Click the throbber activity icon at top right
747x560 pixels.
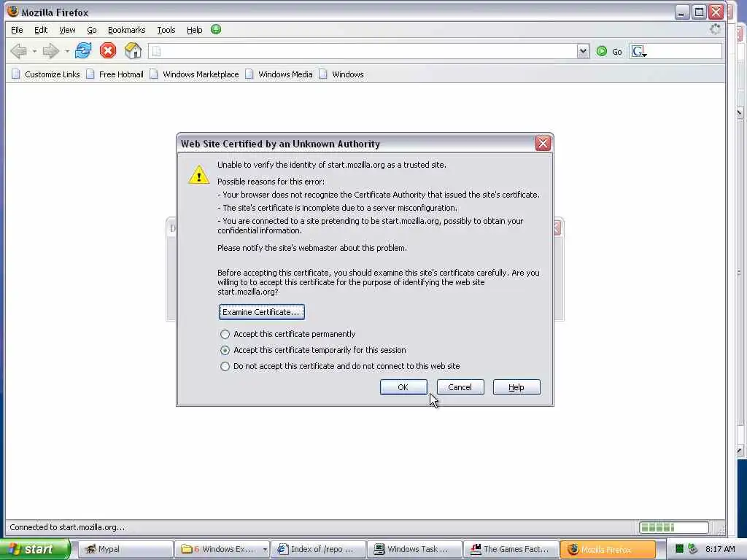(x=715, y=29)
